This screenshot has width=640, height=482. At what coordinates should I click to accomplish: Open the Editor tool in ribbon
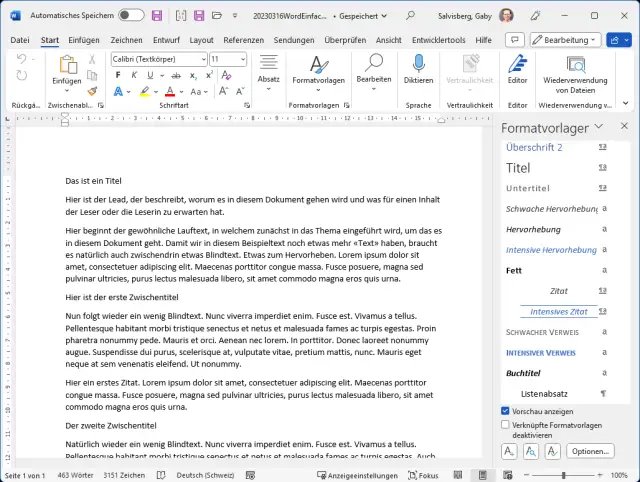click(517, 64)
